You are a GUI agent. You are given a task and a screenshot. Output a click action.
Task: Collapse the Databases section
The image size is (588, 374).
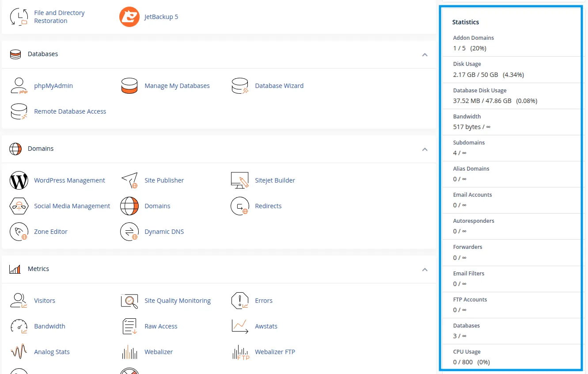tap(425, 55)
